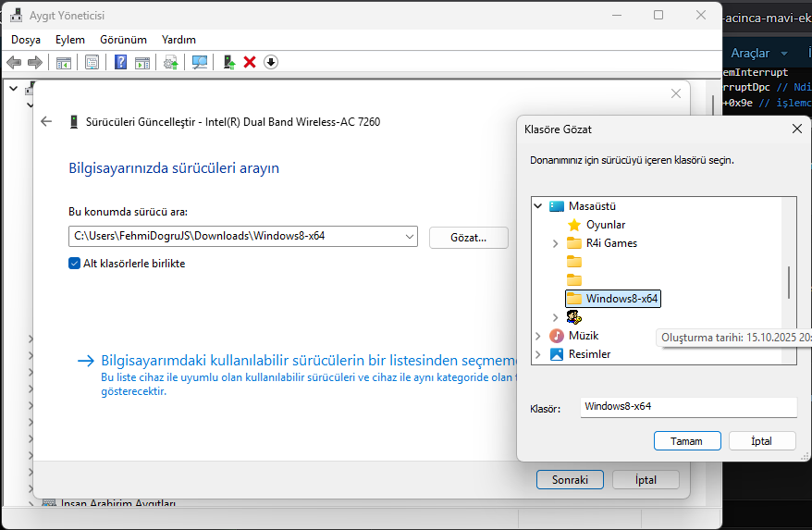Click the folder tree vertical scrollbar thumb
Screen dimensions: 812x530
point(789,282)
